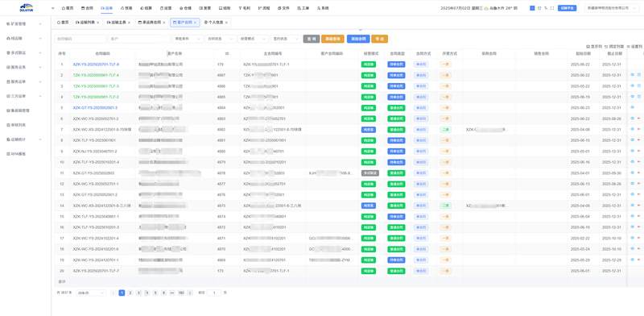Click the fullscreen icon in top bar

[552, 8]
